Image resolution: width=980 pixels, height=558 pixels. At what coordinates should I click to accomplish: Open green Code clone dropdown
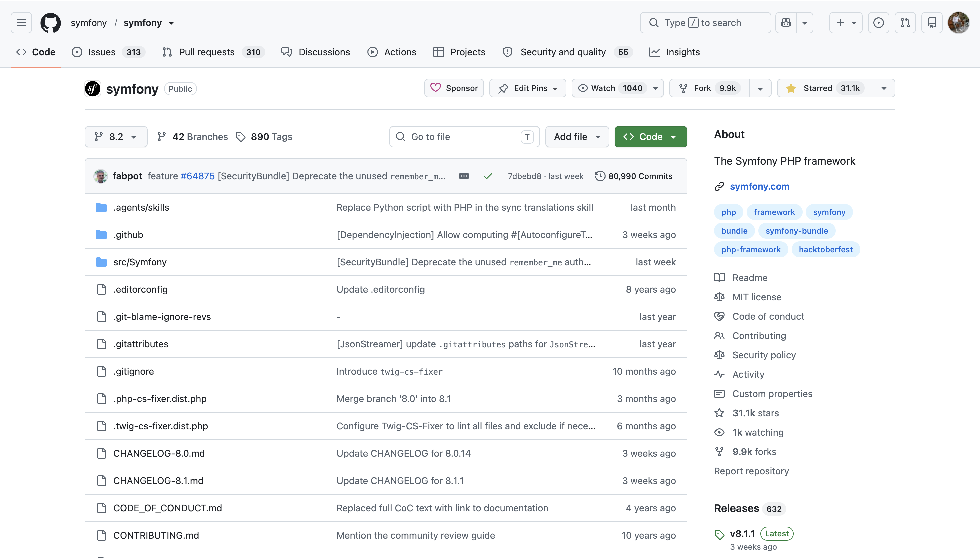coord(651,137)
